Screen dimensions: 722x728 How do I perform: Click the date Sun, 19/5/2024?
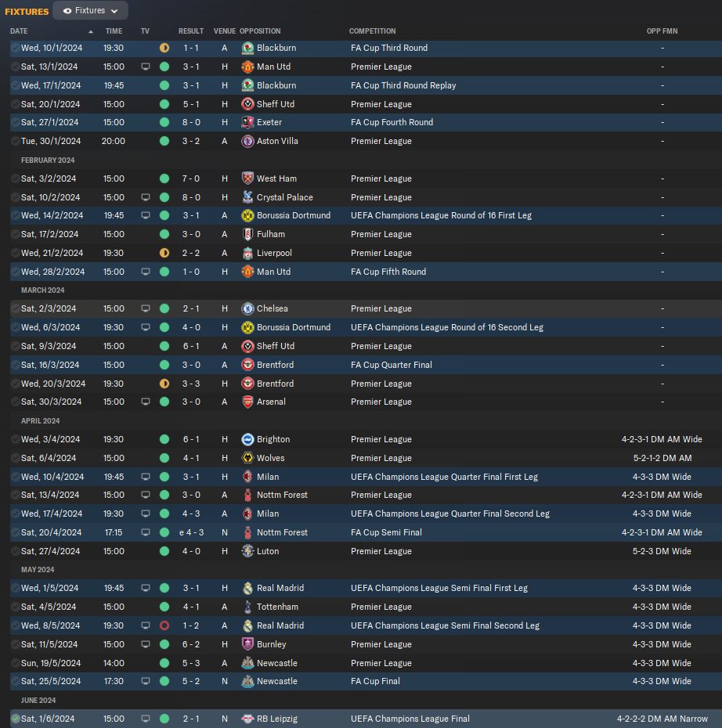point(51,663)
